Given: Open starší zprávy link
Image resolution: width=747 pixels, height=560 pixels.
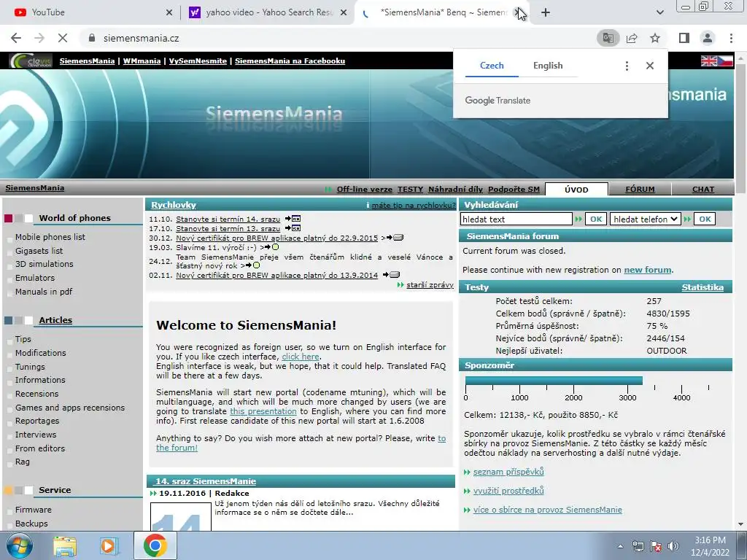Looking at the screenshot, I should click(430, 285).
